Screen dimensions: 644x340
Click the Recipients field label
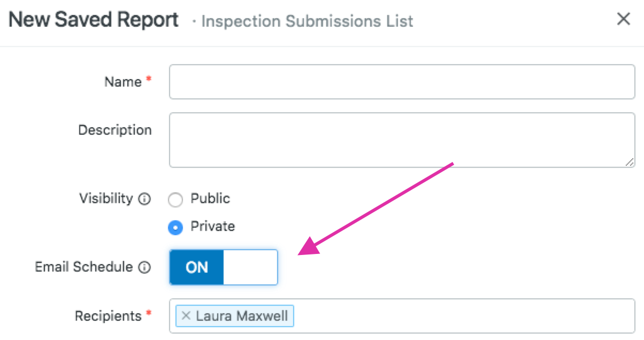point(108,316)
